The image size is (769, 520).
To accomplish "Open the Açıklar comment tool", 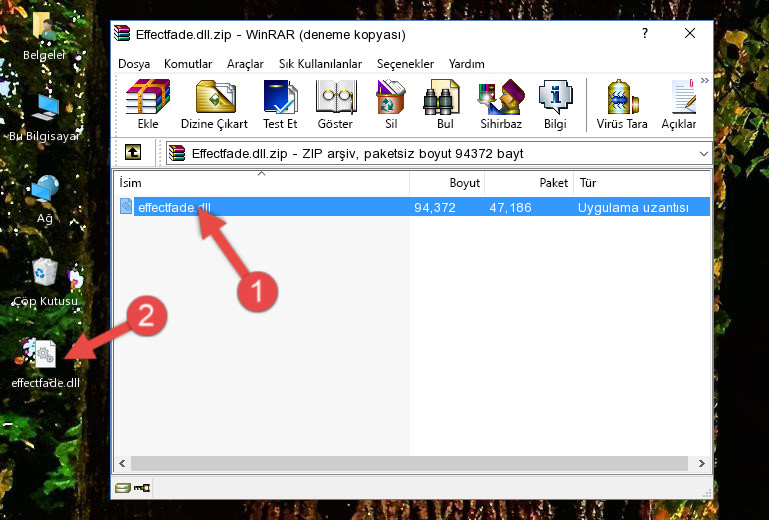I will (679, 104).
